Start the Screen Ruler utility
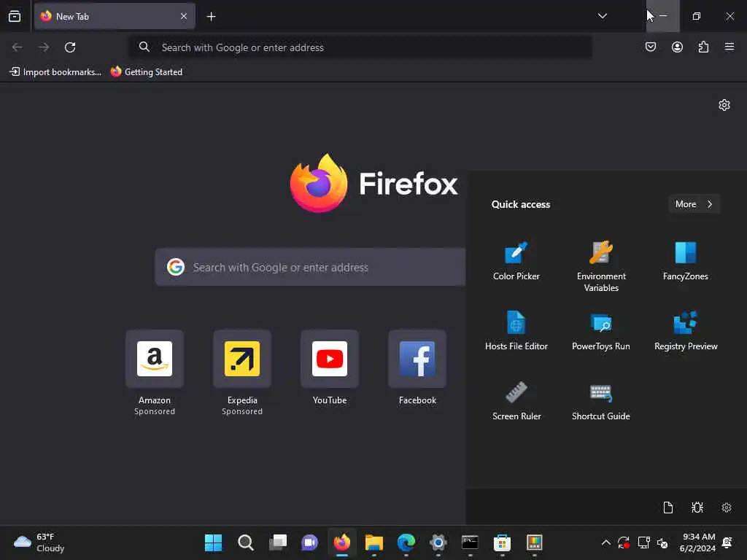 pyautogui.click(x=516, y=401)
